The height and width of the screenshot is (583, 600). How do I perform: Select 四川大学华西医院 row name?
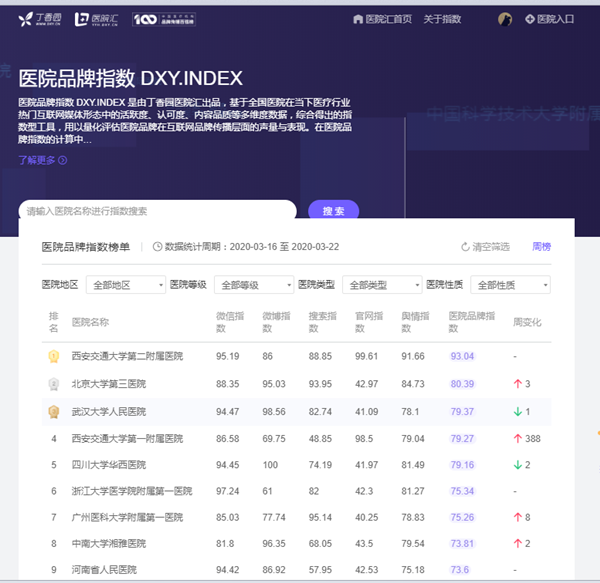click(109, 465)
